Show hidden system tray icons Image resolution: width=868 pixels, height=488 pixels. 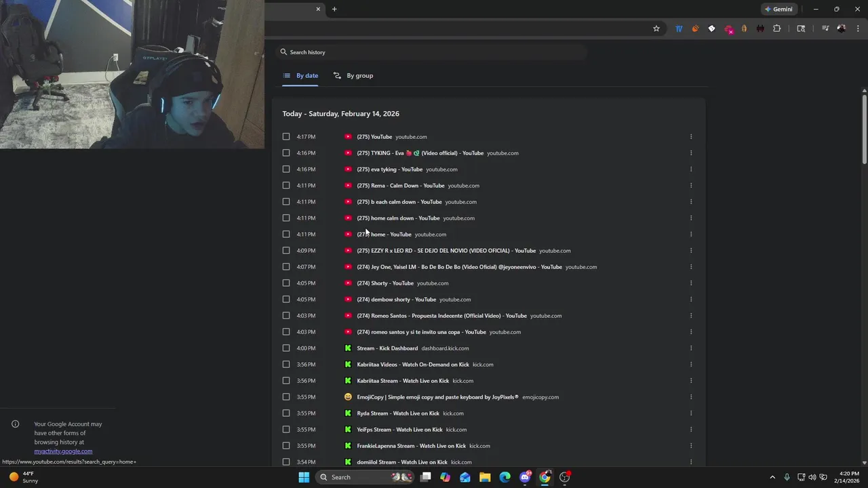pyautogui.click(x=772, y=477)
